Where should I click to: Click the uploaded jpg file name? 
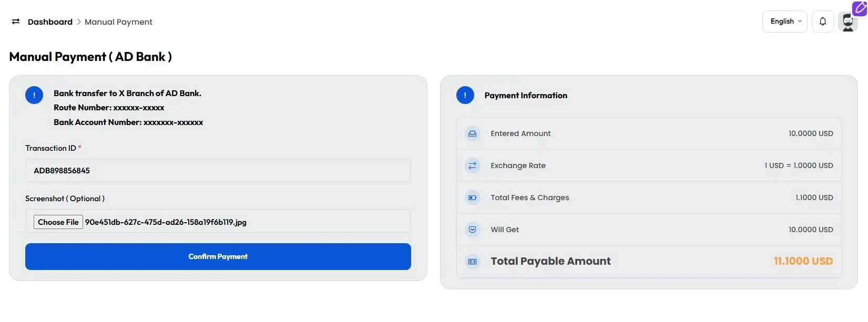[x=166, y=222]
